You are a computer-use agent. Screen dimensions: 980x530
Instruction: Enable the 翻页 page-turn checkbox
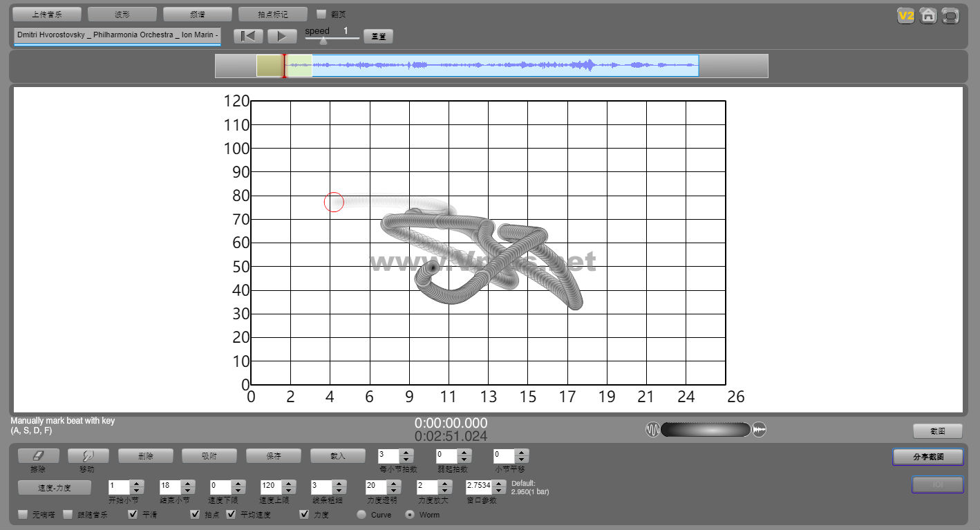click(321, 14)
